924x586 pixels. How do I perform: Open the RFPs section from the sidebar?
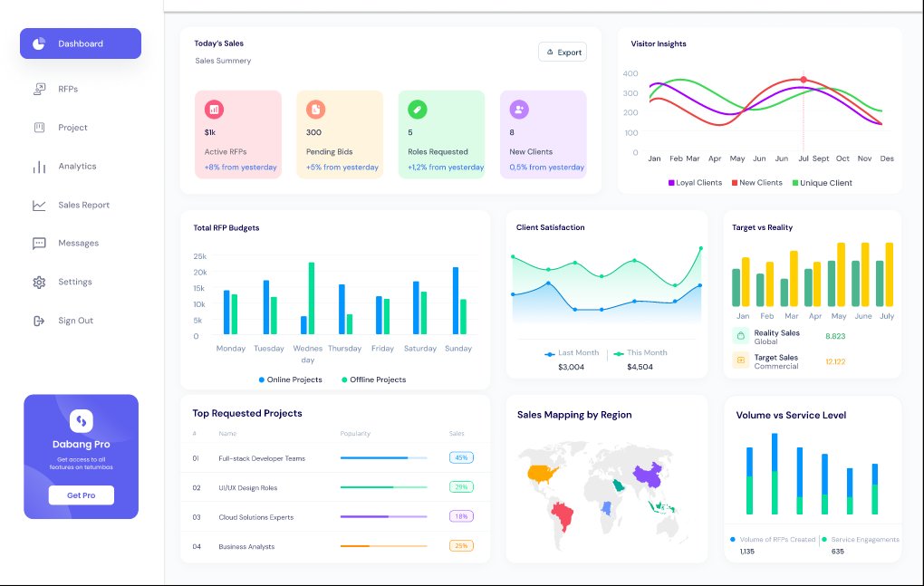(x=38, y=88)
